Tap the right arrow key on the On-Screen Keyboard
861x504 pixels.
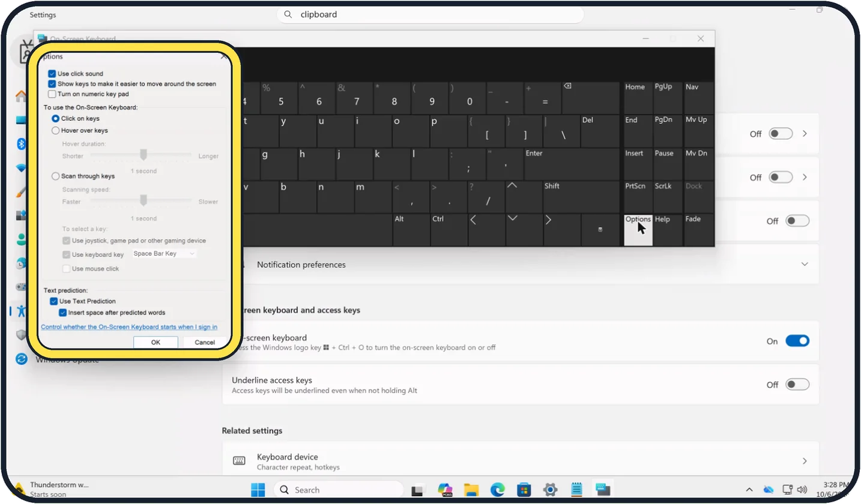click(x=562, y=229)
